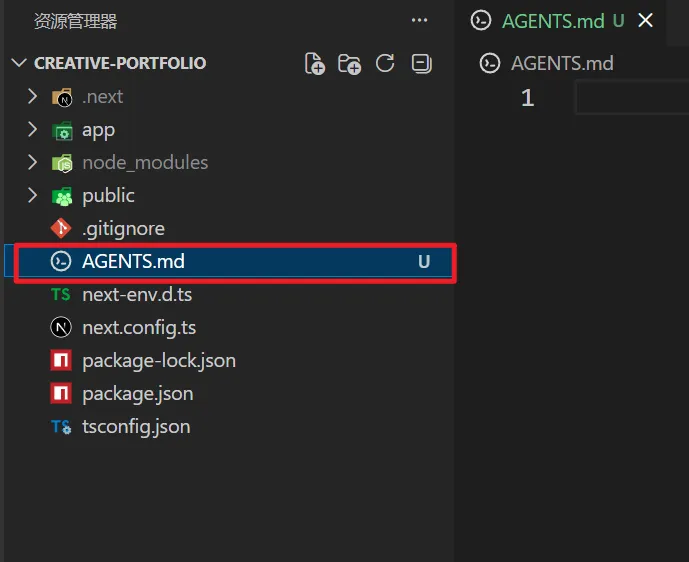Expand the app folder chevron
The height and width of the screenshot is (562, 689).
[32, 130]
